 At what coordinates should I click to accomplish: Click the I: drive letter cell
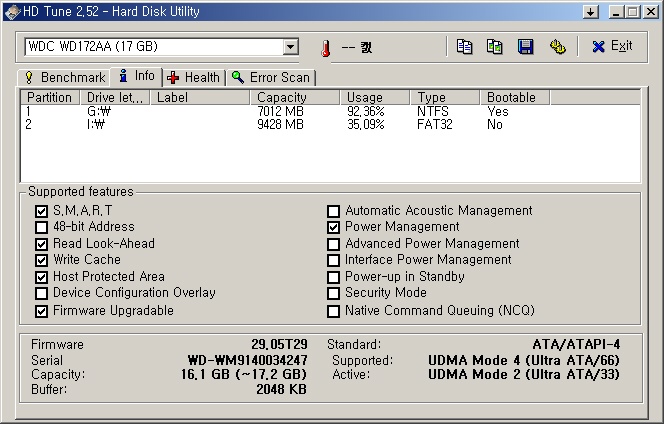point(96,125)
